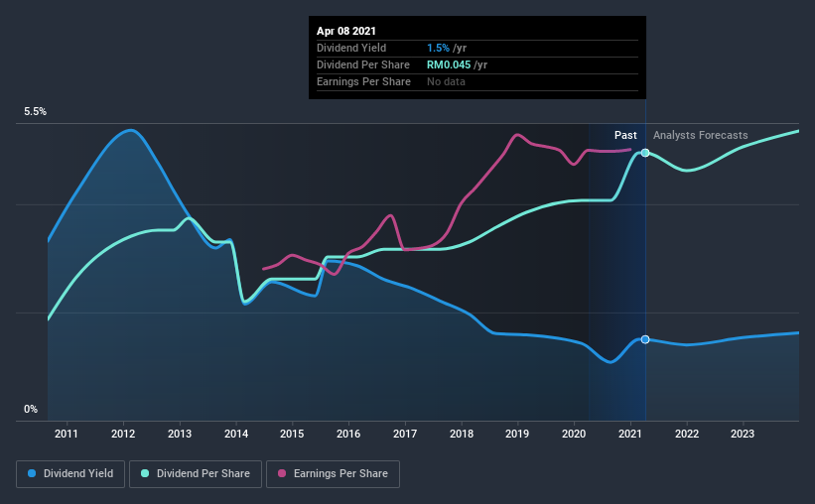This screenshot has width=815, height=504.
Task: Select the 2014 x-axis year label
Action: [236, 434]
